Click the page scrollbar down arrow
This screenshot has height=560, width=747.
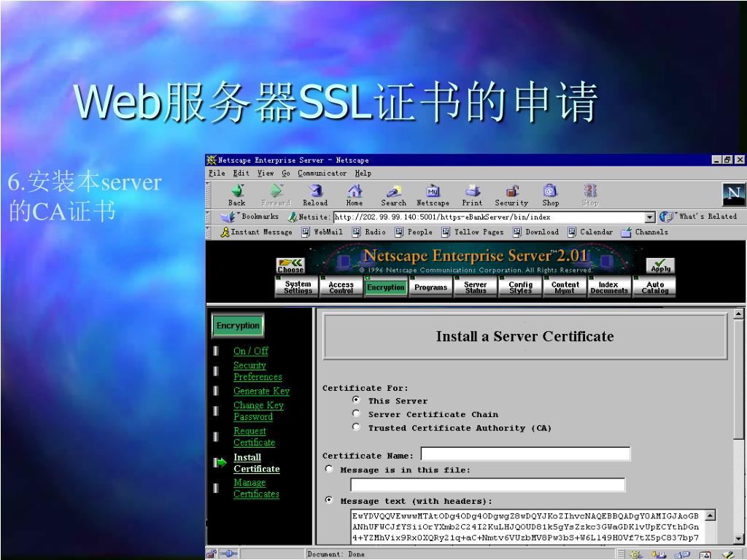pyautogui.click(x=738, y=539)
